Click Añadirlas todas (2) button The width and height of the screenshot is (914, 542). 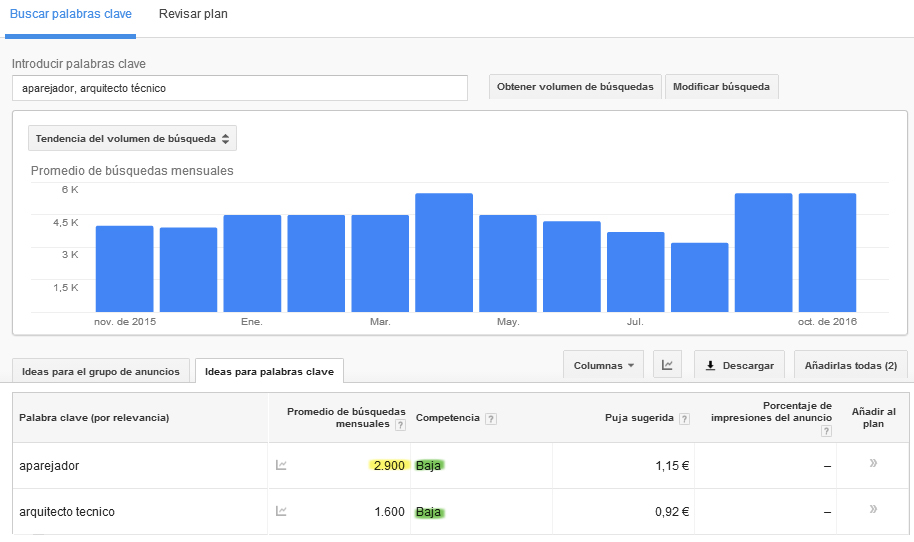coord(851,365)
